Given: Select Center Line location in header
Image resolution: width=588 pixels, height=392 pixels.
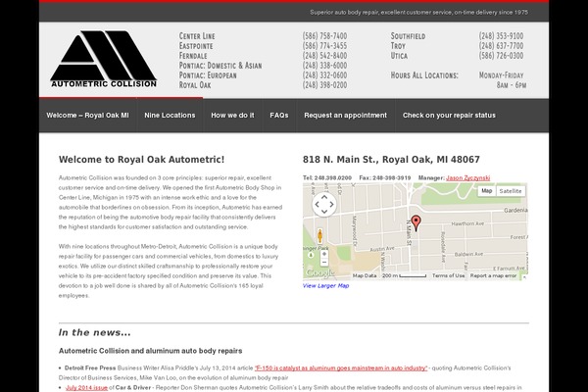Looking at the screenshot, I should coord(197,36).
